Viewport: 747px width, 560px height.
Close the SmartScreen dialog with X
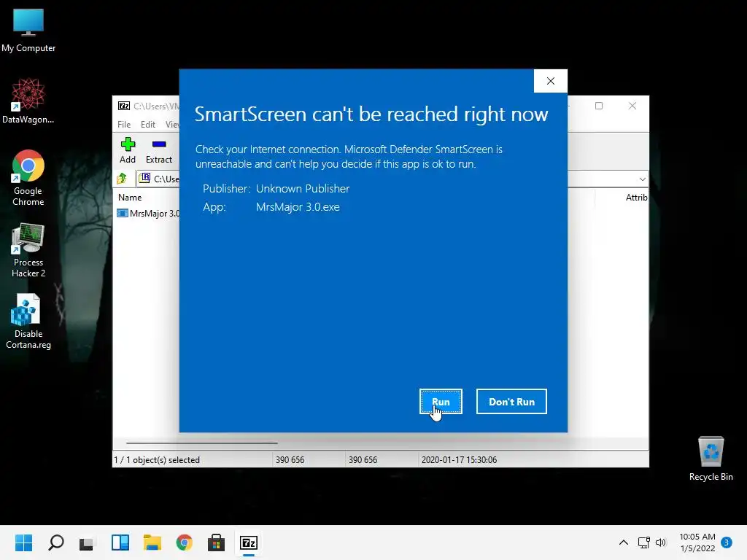tap(550, 81)
